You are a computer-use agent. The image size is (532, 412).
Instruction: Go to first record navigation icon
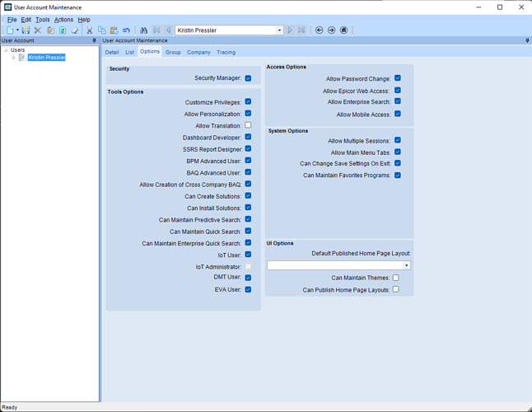[156, 30]
